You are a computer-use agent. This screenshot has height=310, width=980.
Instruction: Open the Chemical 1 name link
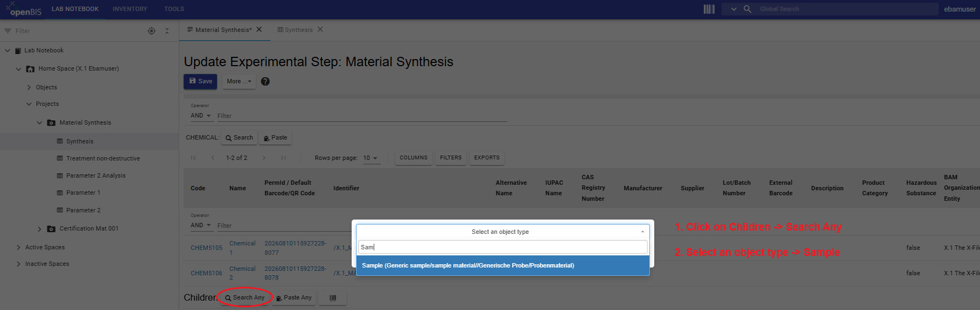242,248
